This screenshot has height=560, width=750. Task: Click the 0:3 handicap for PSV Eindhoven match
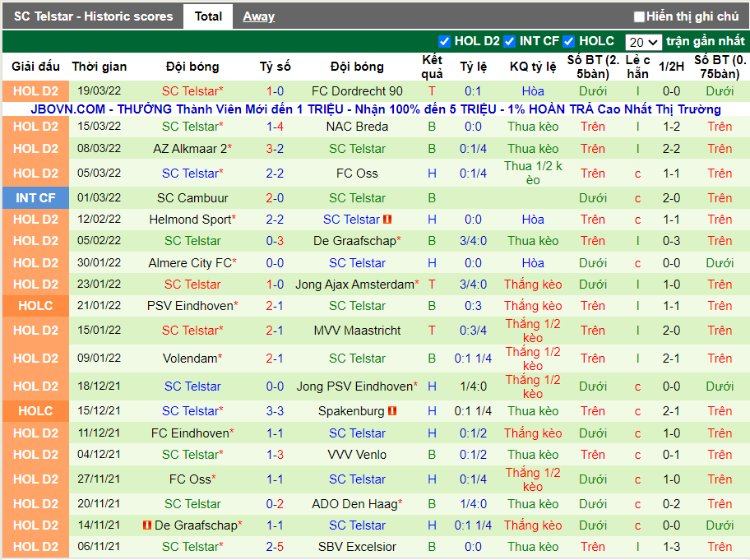coord(473,306)
